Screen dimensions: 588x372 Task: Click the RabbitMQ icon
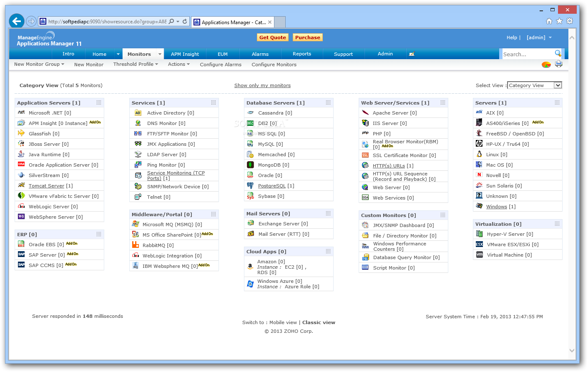[x=136, y=245]
